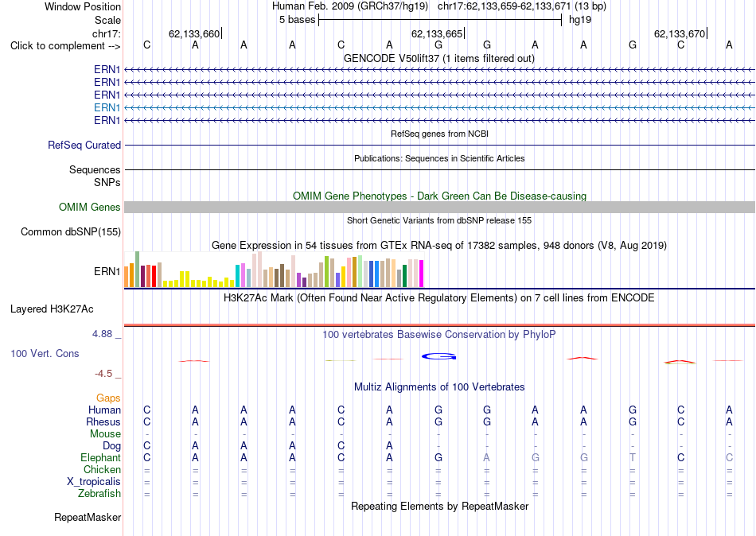This screenshot has height=536, width=756.
Task: Click the 'Zebrafish' alignment row label
Action: (99, 493)
